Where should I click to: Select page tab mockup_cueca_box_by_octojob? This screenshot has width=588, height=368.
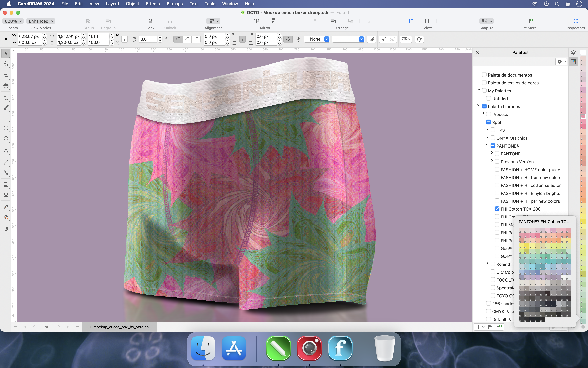pos(119,327)
